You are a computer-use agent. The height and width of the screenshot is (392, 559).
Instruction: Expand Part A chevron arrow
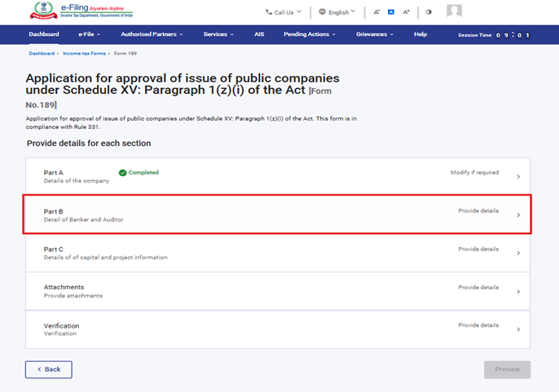point(518,177)
